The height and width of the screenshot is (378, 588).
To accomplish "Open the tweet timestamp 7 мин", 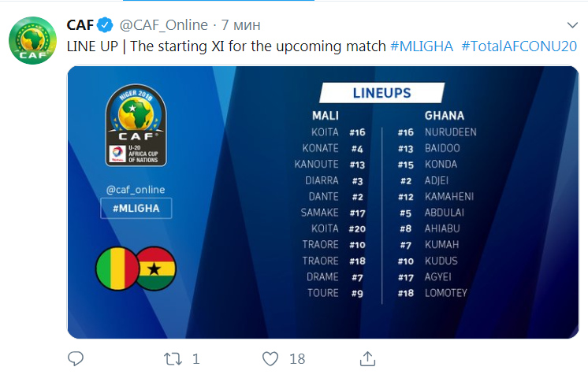I will pyautogui.click(x=240, y=25).
